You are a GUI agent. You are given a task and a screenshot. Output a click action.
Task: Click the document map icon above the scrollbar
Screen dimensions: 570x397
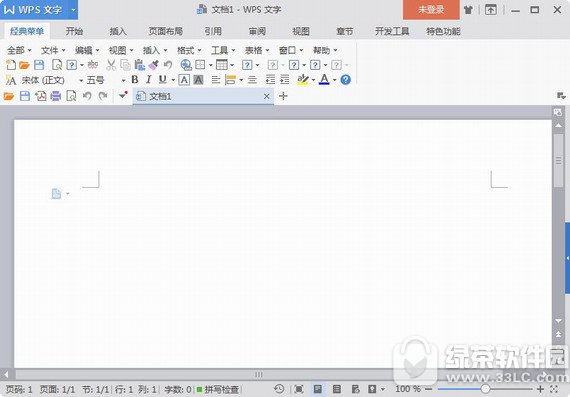click(x=558, y=112)
